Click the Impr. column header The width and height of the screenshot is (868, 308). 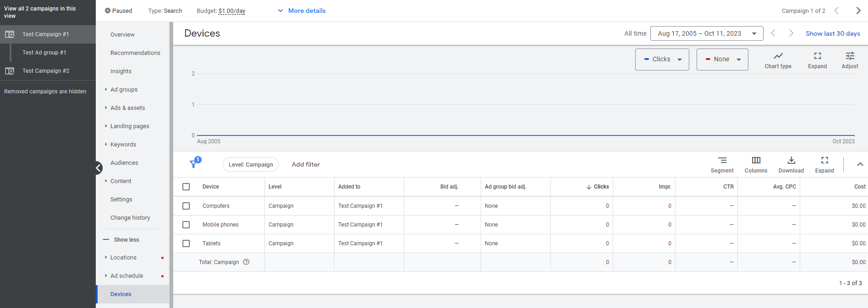point(665,187)
